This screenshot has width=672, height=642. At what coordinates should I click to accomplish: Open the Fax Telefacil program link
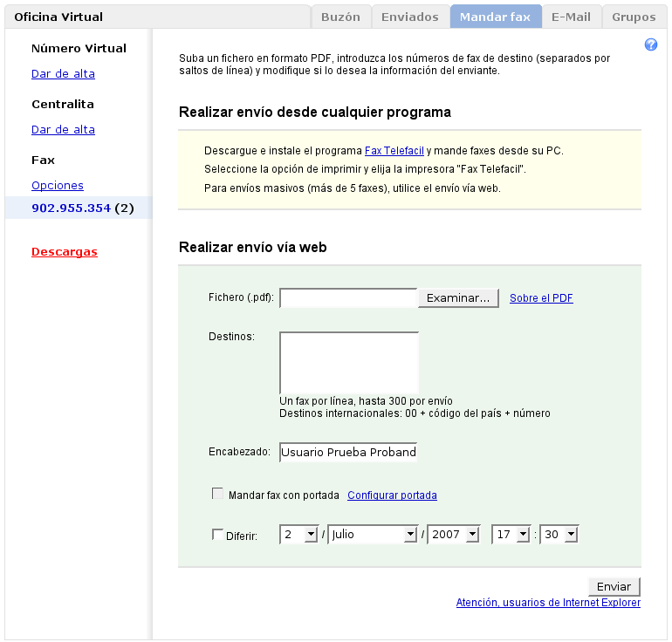[x=394, y=151]
